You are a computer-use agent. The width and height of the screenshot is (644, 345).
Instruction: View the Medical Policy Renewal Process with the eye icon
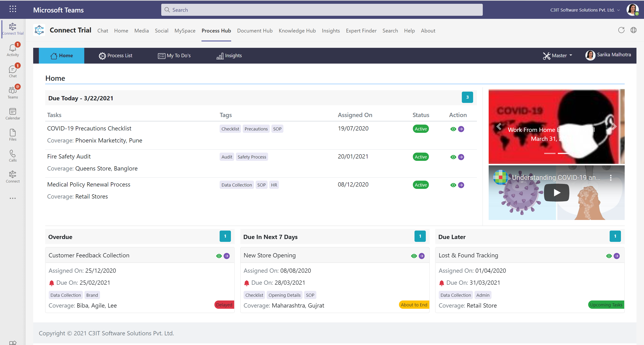453,185
